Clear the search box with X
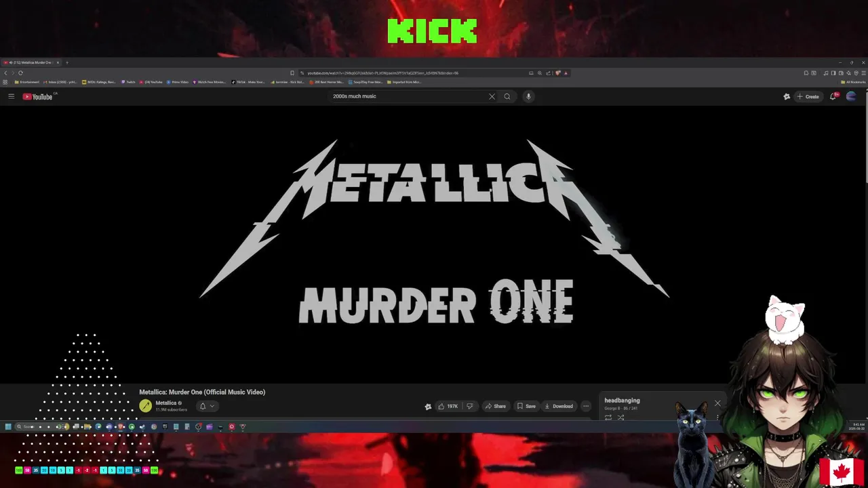The image size is (868, 488). (492, 96)
